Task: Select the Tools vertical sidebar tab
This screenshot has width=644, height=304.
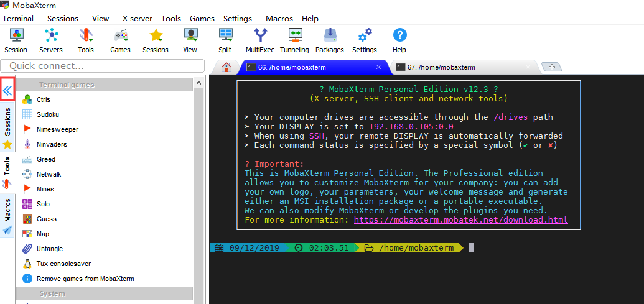Action: coord(7,172)
